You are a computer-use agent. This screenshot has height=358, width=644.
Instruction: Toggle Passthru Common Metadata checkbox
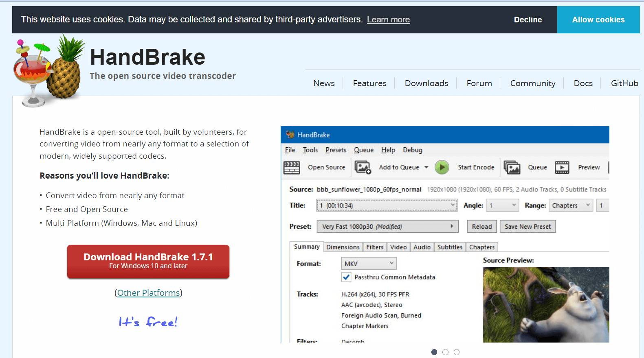point(346,277)
